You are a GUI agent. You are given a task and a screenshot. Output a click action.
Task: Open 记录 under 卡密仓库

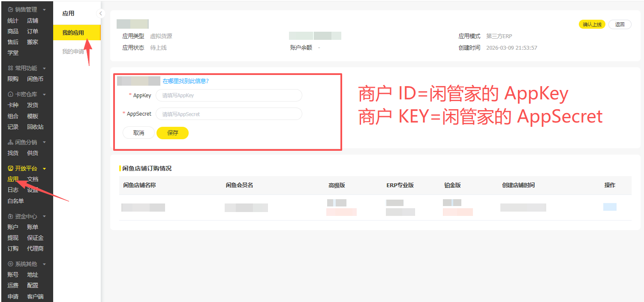tap(13, 127)
